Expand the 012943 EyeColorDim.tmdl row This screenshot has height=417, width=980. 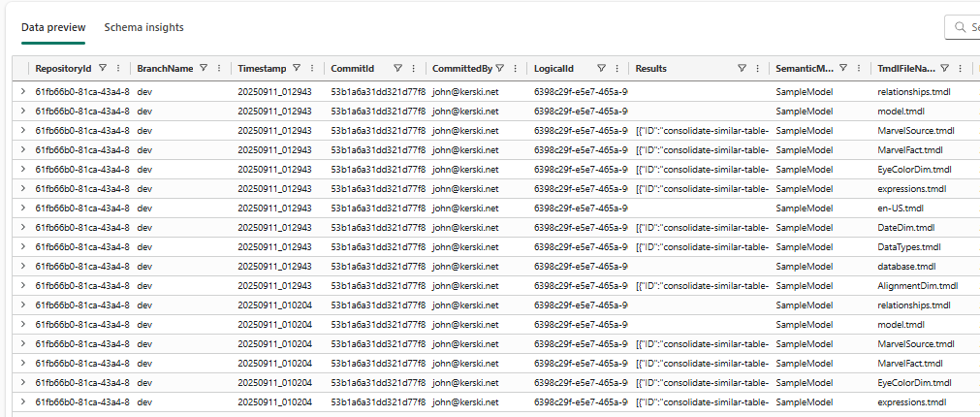tap(22, 169)
